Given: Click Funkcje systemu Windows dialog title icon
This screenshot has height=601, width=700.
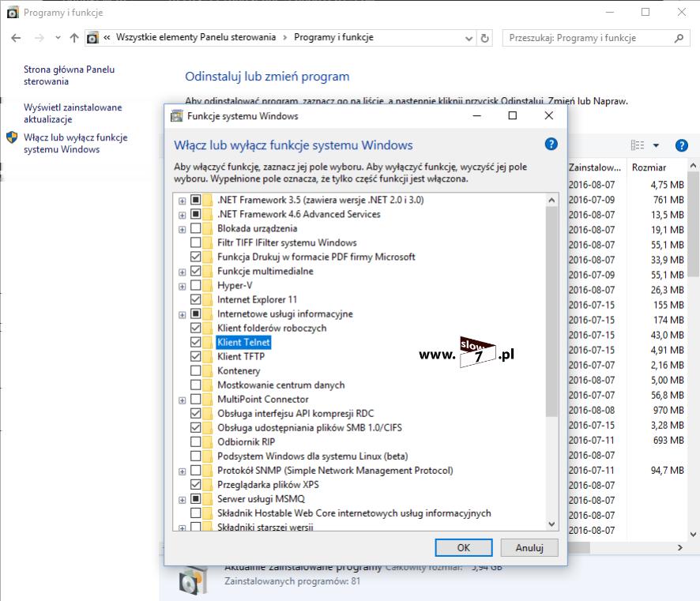Looking at the screenshot, I should click(x=177, y=115).
